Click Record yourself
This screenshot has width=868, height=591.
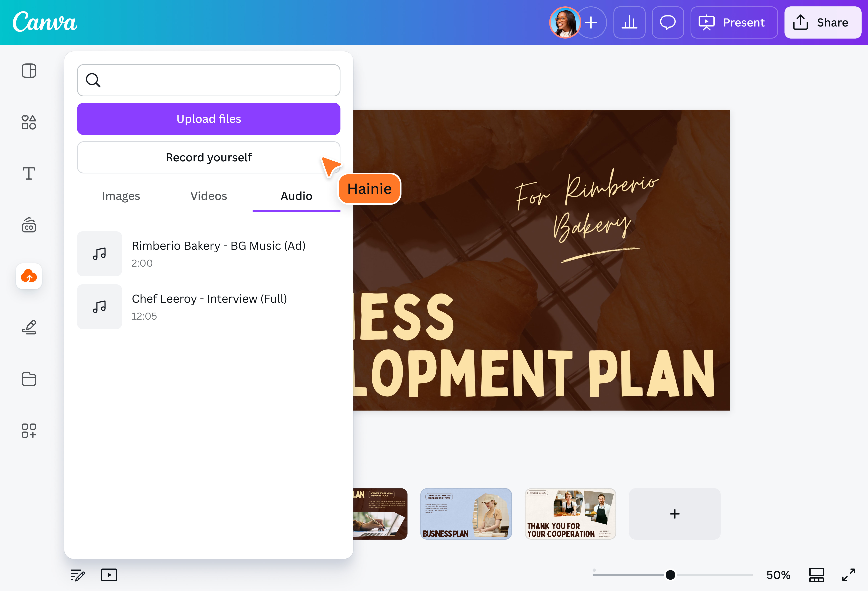point(208,157)
